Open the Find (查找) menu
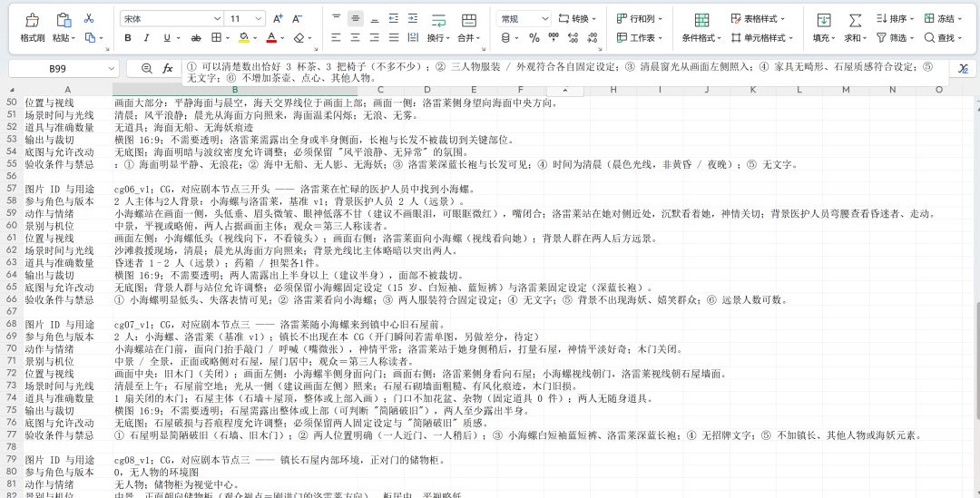 pos(943,38)
